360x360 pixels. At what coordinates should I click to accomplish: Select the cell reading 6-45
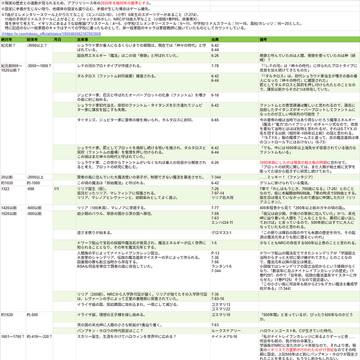234,131
